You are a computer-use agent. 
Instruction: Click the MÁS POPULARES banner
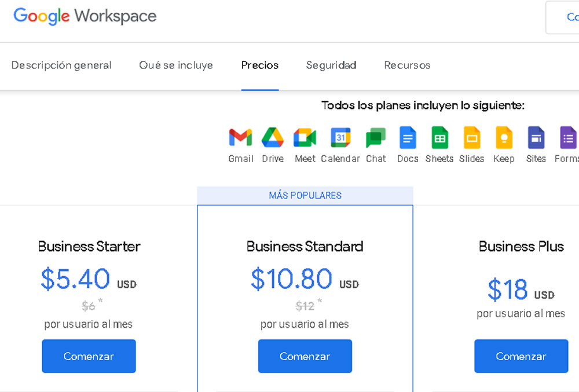(305, 195)
